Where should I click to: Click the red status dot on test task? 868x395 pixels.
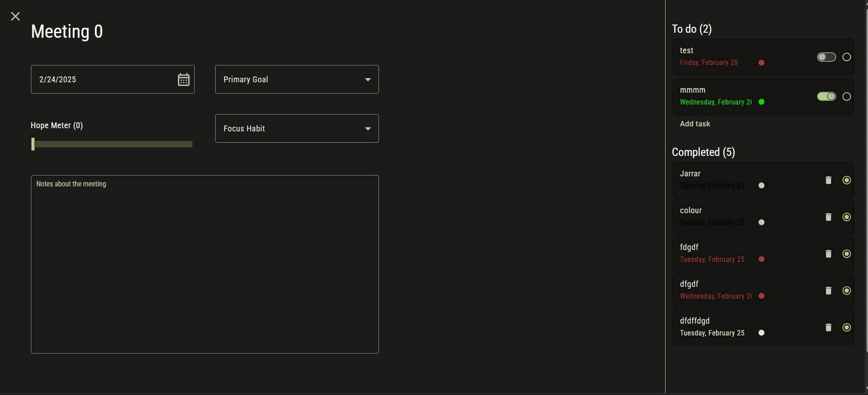[x=762, y=63]
